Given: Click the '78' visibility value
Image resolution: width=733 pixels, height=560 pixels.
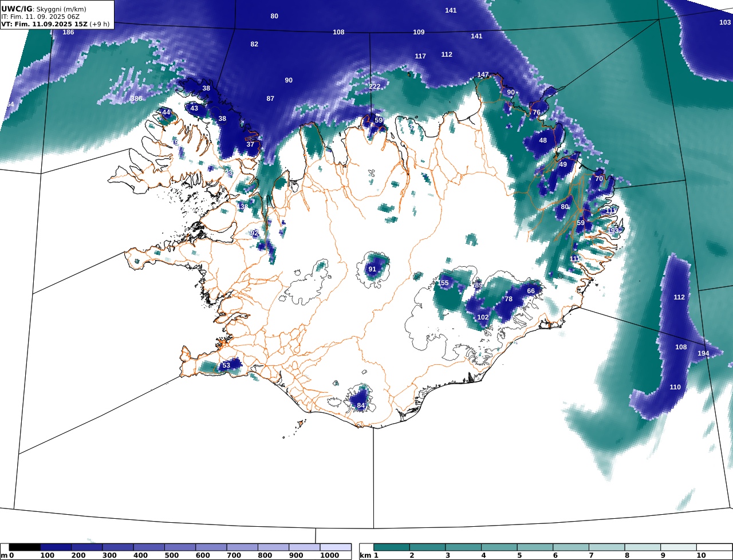Looking at the screenshot, I should pos(509,299).
